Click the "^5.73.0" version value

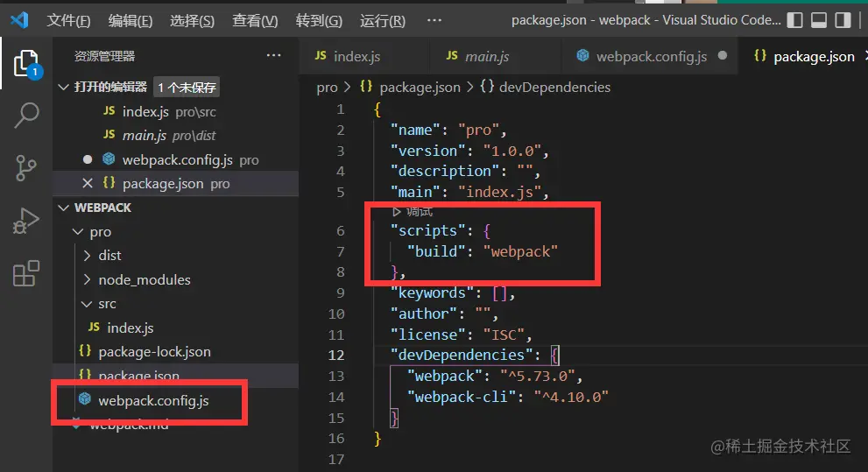[538, 377]
